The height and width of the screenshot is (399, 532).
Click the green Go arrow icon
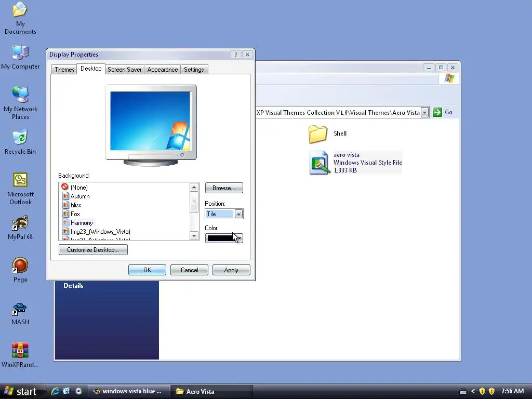(x=437, y=112)
